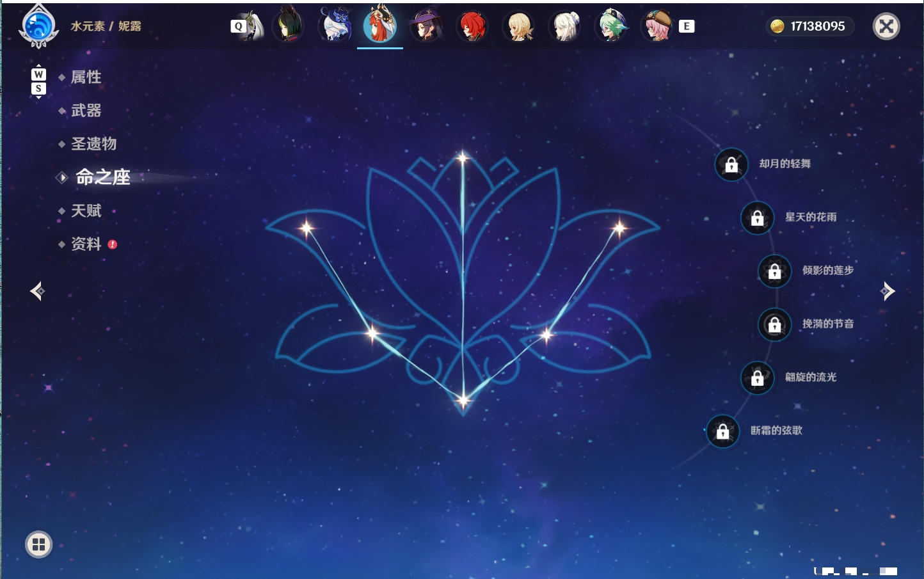Click the Hydro element emblem icon
The height and width of the screenshot is (579, 924).
tap(39, 27)
